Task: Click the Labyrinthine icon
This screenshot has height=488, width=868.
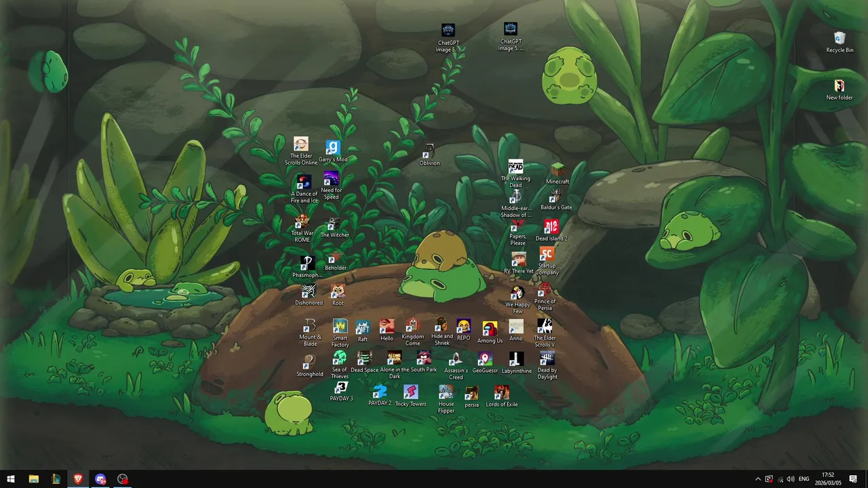Action: [x=516, y=363]
